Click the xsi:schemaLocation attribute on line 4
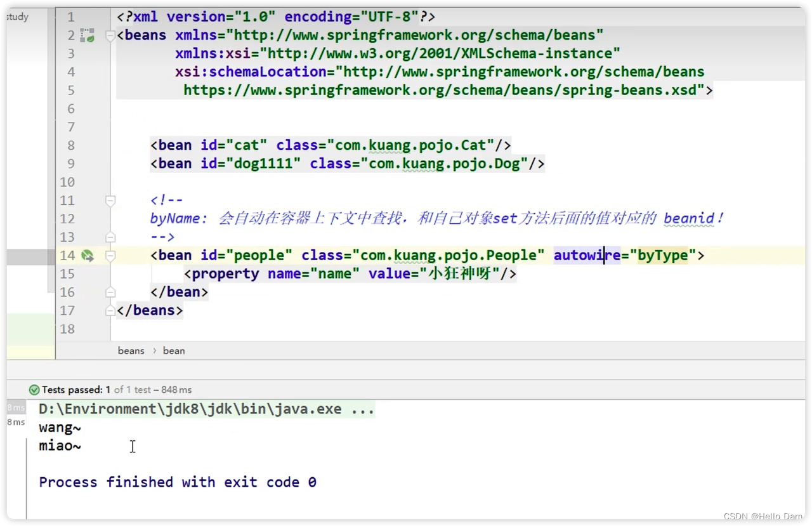812x526 pixels. (x=440, y=72)
